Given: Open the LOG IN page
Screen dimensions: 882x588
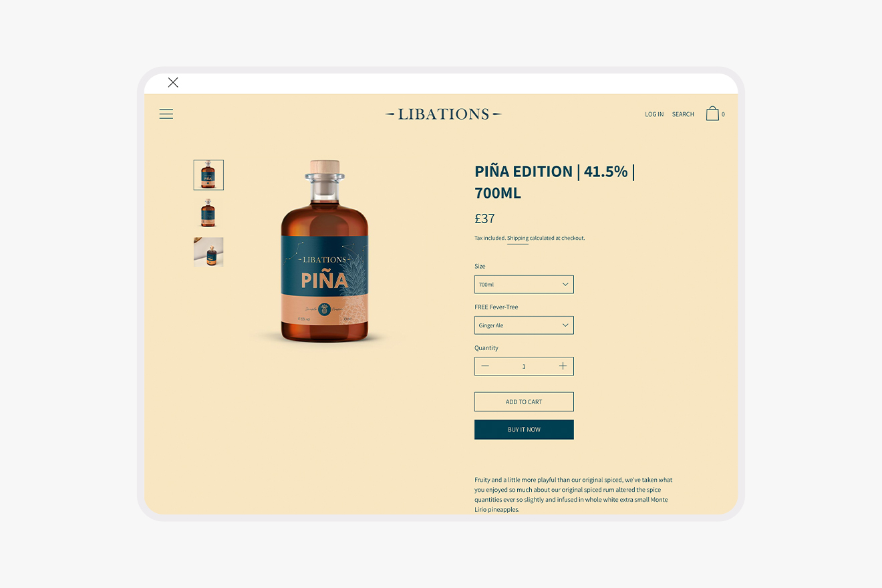Looking at the screenshot, I should [654, 114].
